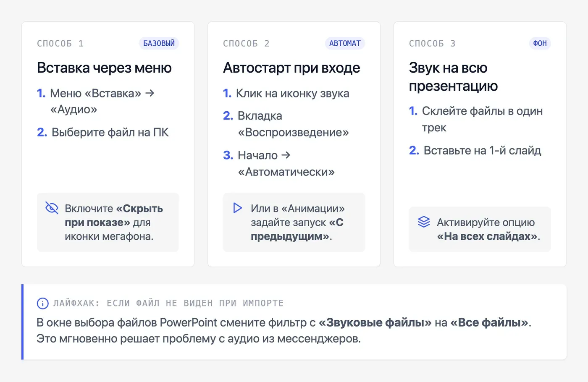Viewport: 588px width, 382px height.
Task: Click the bold text «Все файлы»
Action: (489, 322)
